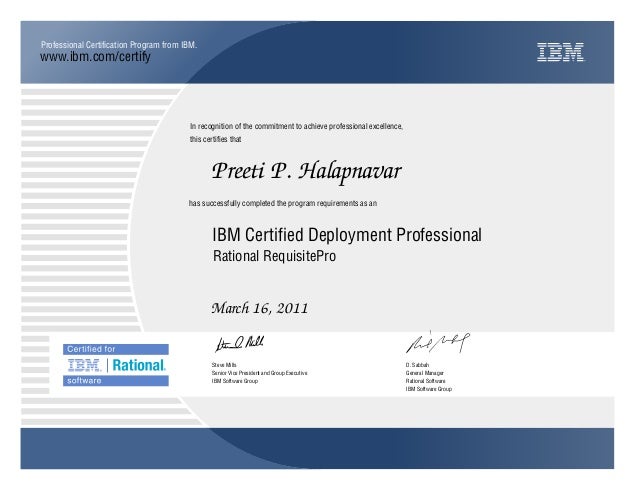This screenshot has height=493, width=638.
Task: Click the 'this certifies that' text
Action: (x=215, y=139)
